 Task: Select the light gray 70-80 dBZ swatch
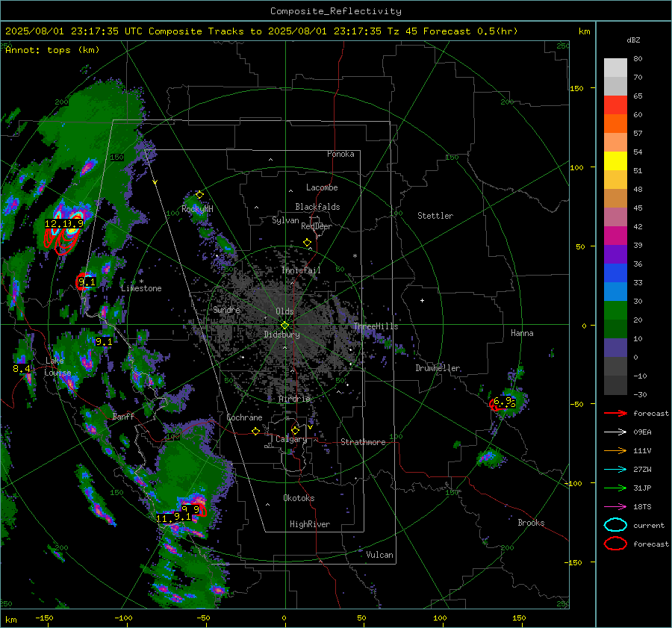pos(615,68)
